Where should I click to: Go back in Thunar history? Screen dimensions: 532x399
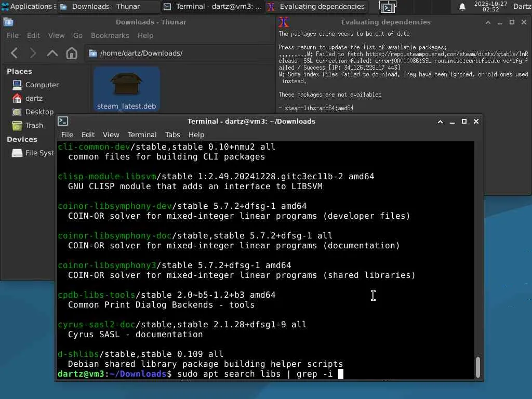(x=14, y=54)
